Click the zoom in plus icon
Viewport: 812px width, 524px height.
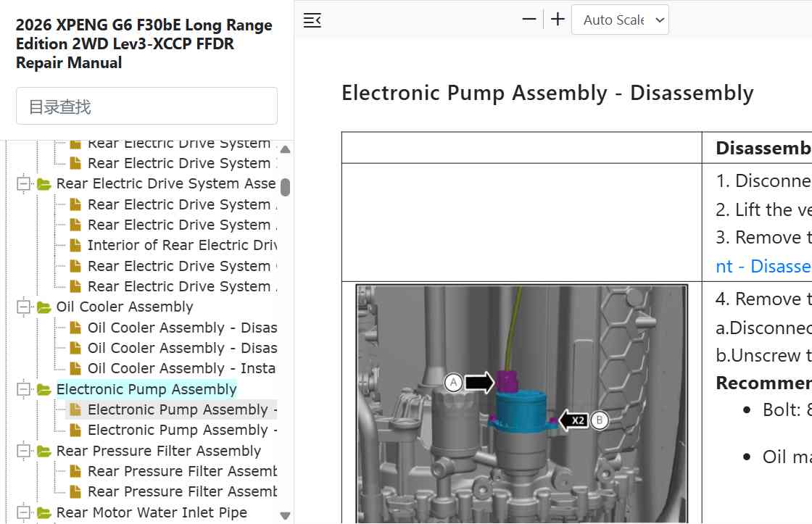tap(558, 20)
